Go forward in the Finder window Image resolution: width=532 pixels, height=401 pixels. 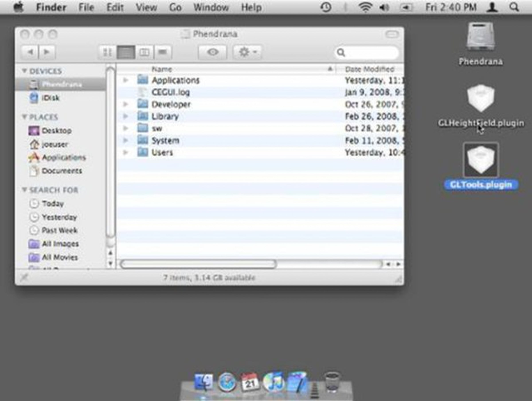(47, 52)
